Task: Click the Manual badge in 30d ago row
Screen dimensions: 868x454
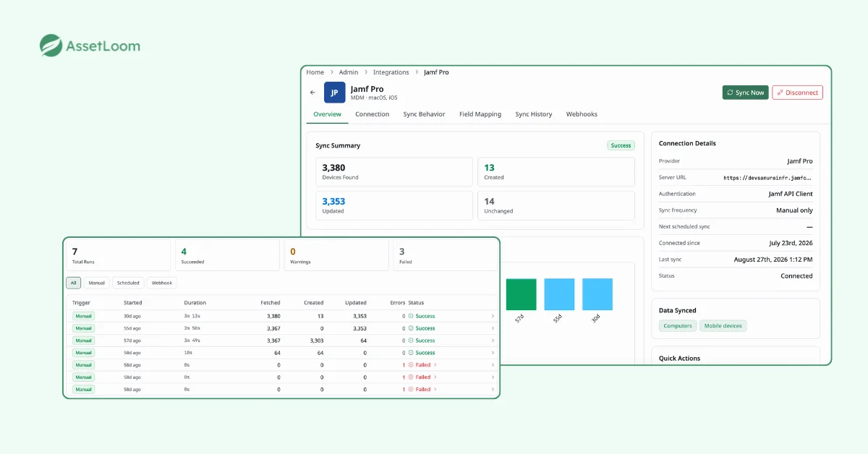Action: (83, 316)
